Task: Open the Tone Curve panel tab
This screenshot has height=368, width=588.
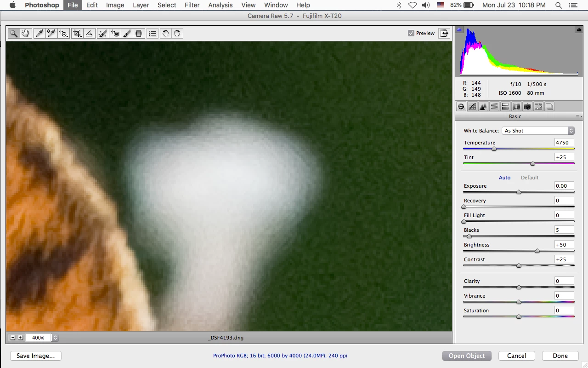Action: pyautogui.click(x=472, y=107)
